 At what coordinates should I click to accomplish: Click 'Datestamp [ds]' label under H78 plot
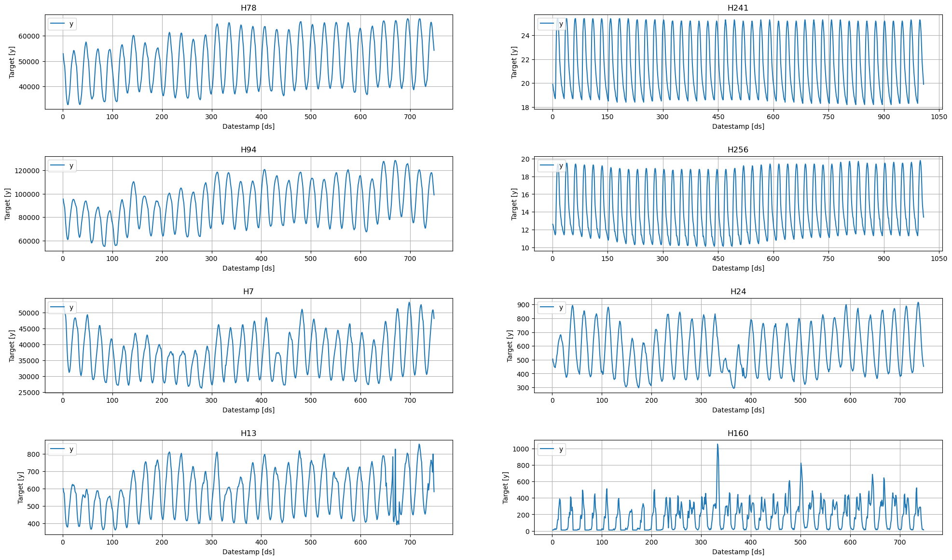tap(248, 126)
